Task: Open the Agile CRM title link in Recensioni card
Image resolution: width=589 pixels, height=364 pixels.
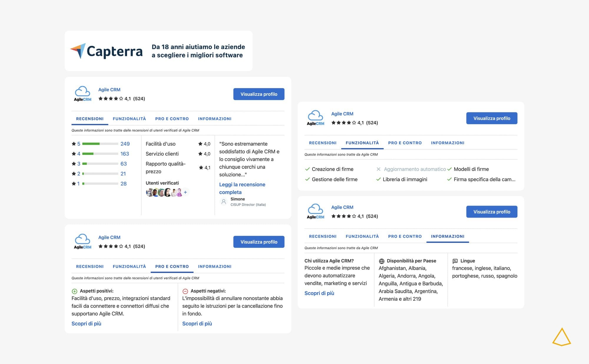Action: pyautogui.click(x=109, y=90)
